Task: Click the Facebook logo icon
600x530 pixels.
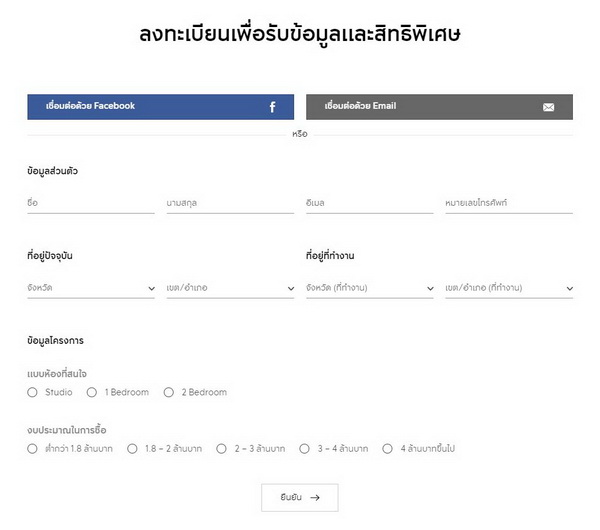Action: point(272,107)
